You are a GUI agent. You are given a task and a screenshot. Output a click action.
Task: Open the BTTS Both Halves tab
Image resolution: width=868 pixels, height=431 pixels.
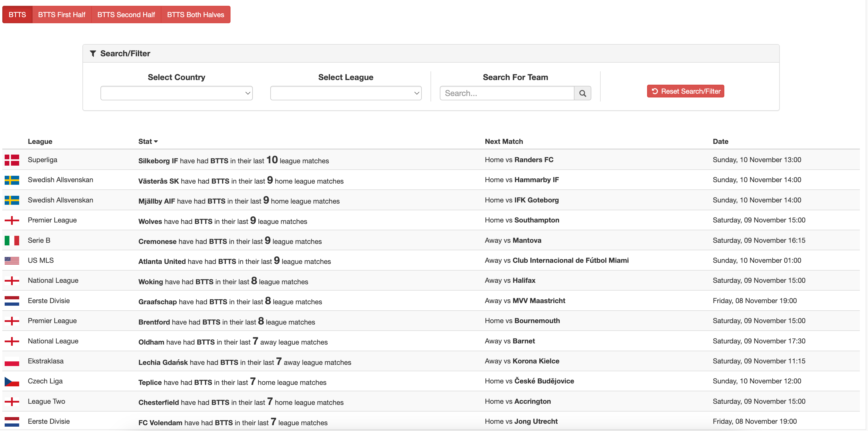pos(195,15)
